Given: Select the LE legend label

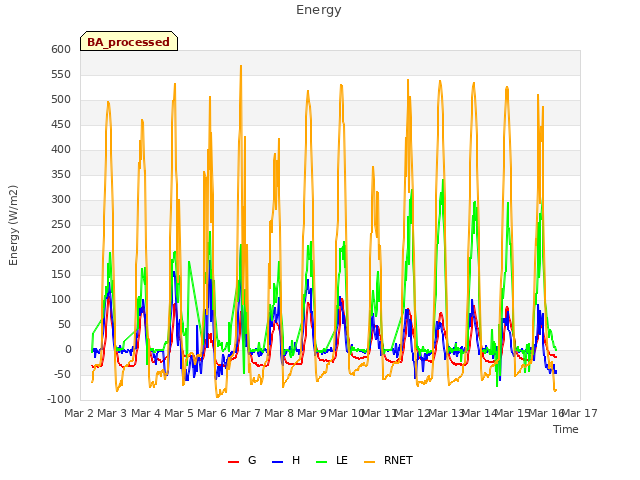Looking at the screenshot, I should 342,460.
